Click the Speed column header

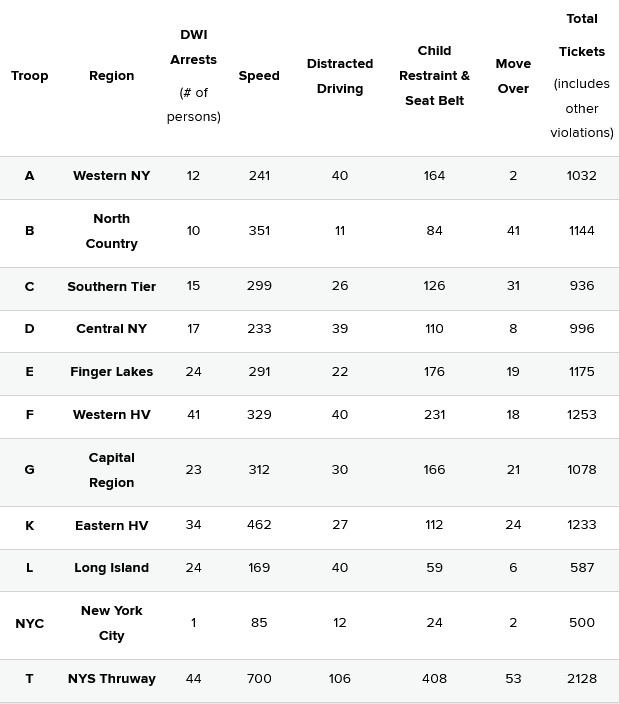(x=259, y=76)
